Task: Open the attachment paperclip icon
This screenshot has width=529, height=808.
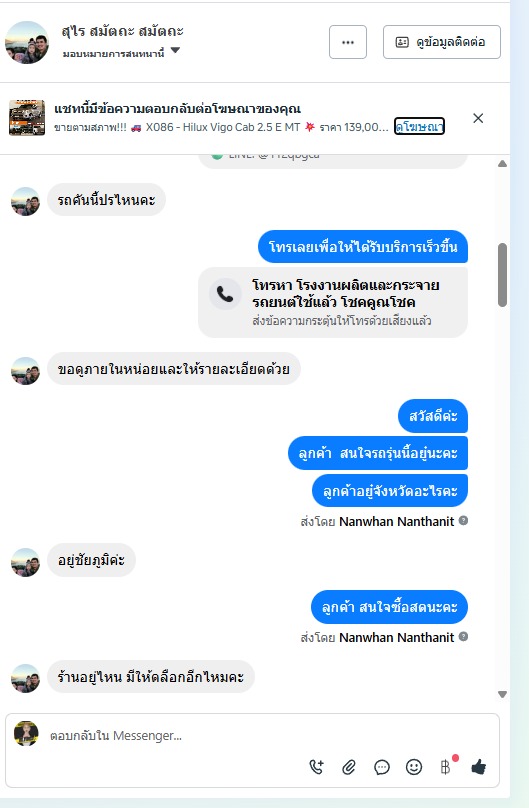Action: point(349,767)
